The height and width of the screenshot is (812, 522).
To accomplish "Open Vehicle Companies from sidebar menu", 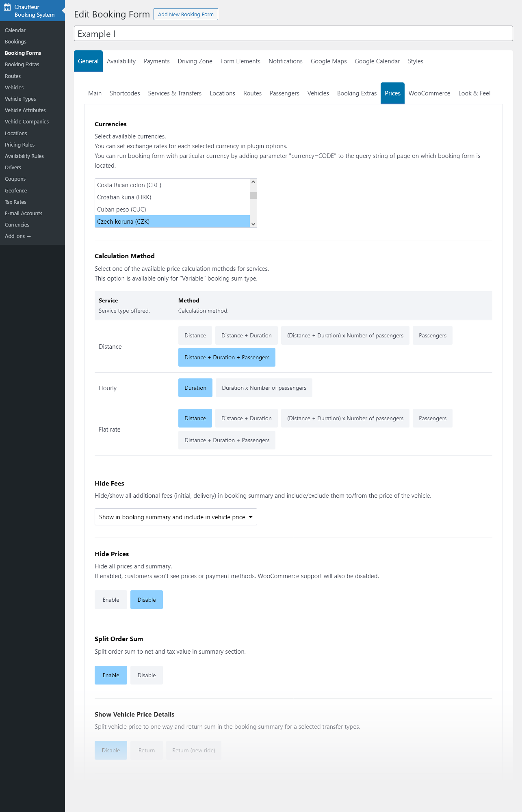I will 27,121.
